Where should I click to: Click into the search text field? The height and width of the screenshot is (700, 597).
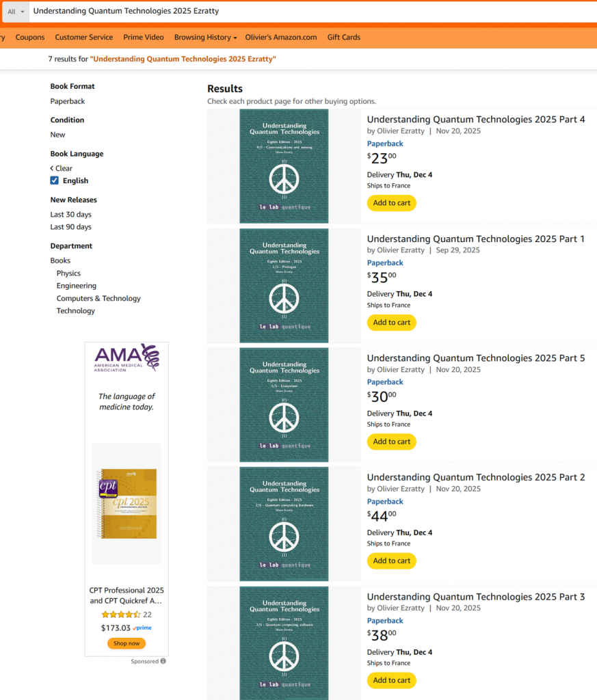(308, 12)
